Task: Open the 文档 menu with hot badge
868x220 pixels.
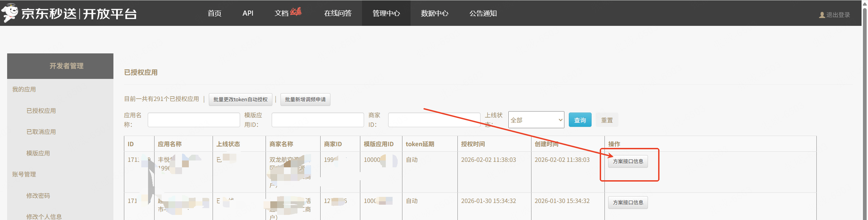Action: tap(287, 13)
